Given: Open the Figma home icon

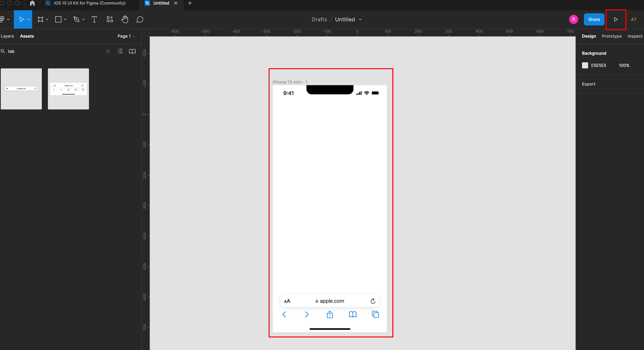Looking at the screenshot, I should [x=32, y=3].
